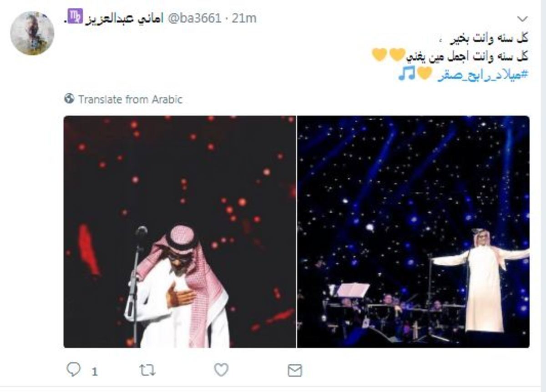Open the user's profile avatar picture
Screen dimensions: 546x392
32,33
